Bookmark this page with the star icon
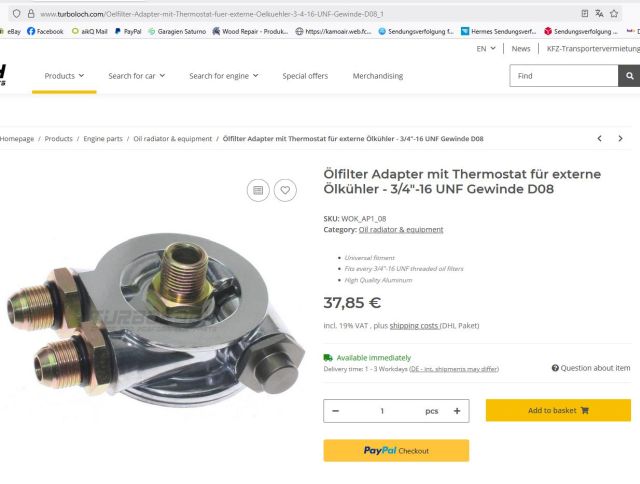This screenshot has height=484, width=640. pyautogui.click(x=614, y=14)
